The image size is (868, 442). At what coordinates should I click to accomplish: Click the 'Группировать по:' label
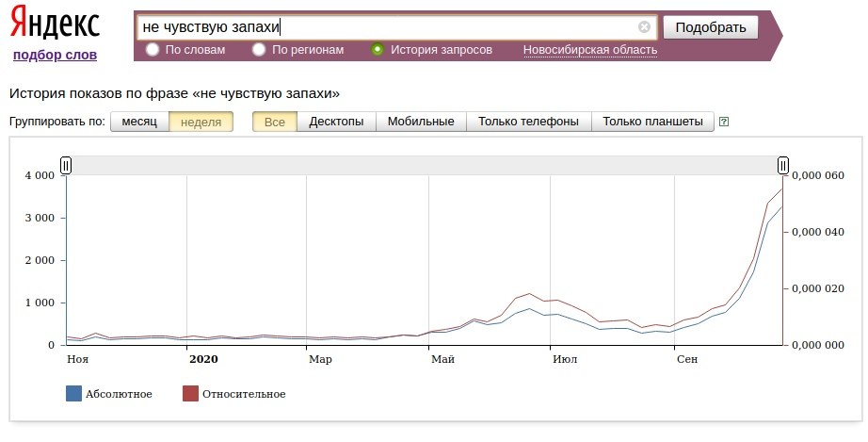point(57,122)
